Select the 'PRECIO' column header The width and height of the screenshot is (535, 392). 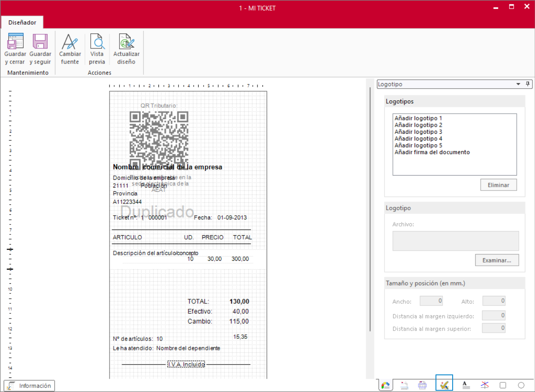212,237
